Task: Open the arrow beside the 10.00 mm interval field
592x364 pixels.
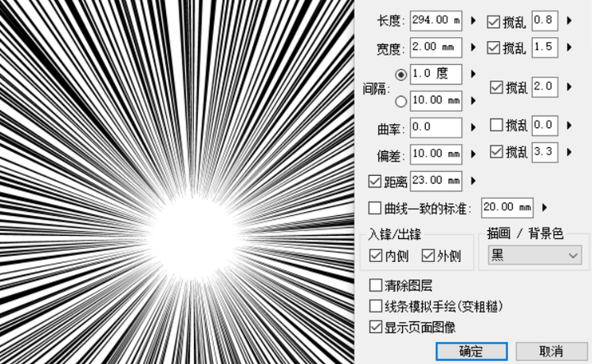Action: click(x=473, y=101)
